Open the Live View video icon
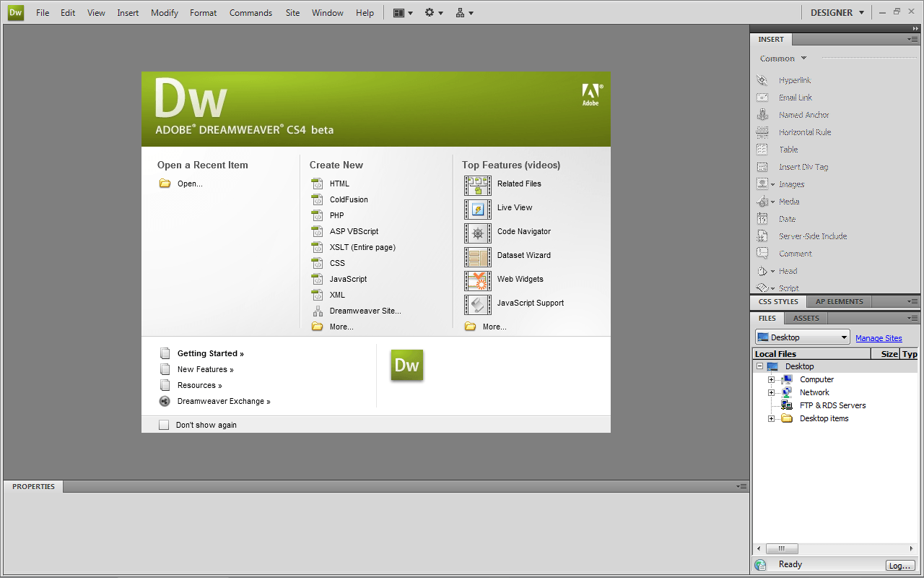The width and height of the screenshot is (924, 578). [x=478, y=210]
